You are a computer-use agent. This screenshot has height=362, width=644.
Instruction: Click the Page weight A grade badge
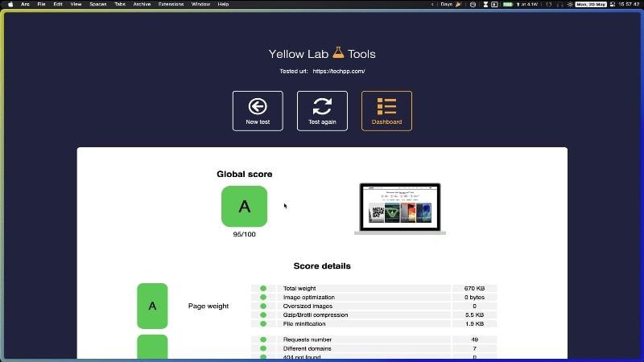pos(152,306)
